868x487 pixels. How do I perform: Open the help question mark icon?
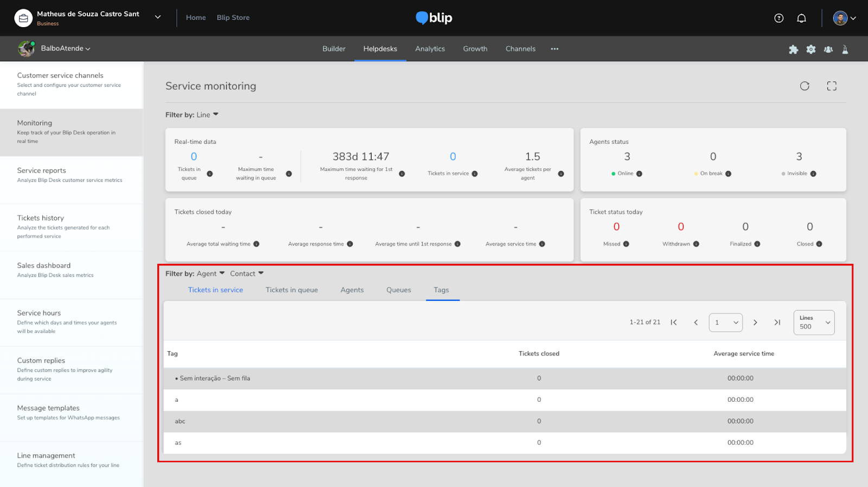[779, 18]
